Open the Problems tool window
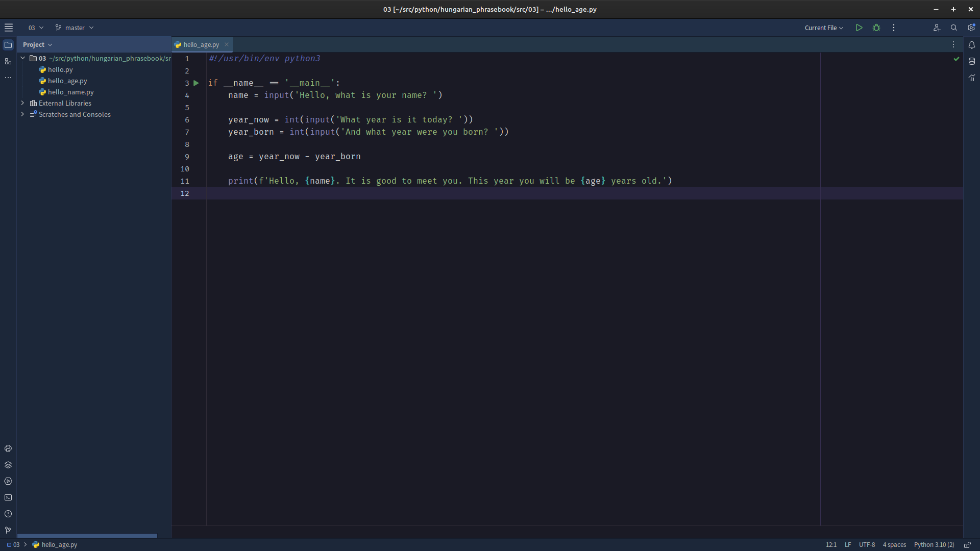 pyautogui.click(x=8, y=514)
